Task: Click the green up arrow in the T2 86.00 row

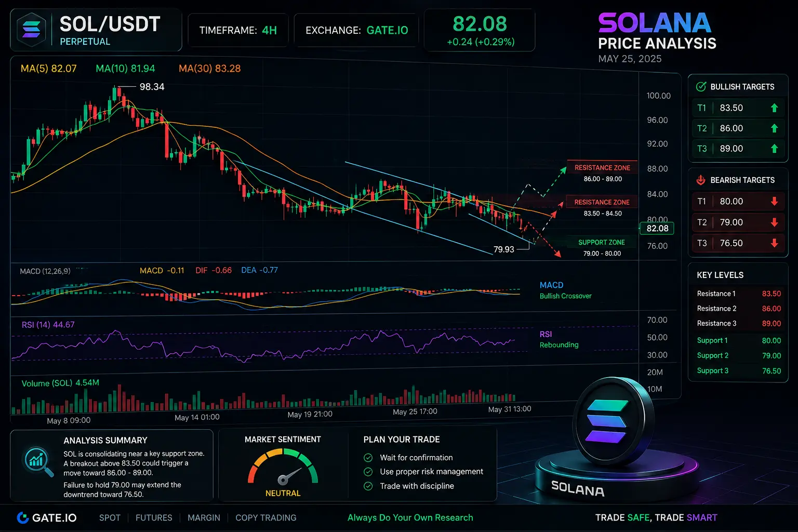Action: 774,128
